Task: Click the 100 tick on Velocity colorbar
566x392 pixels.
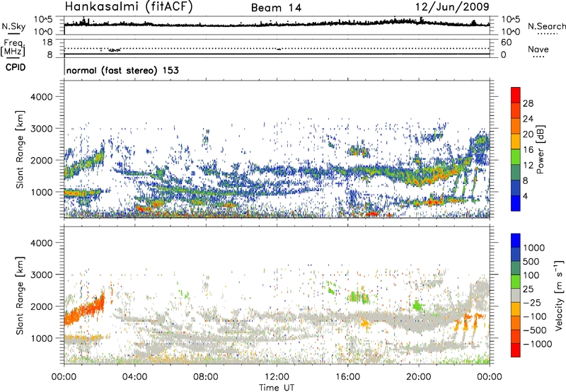Action: (x=531, y=275)
